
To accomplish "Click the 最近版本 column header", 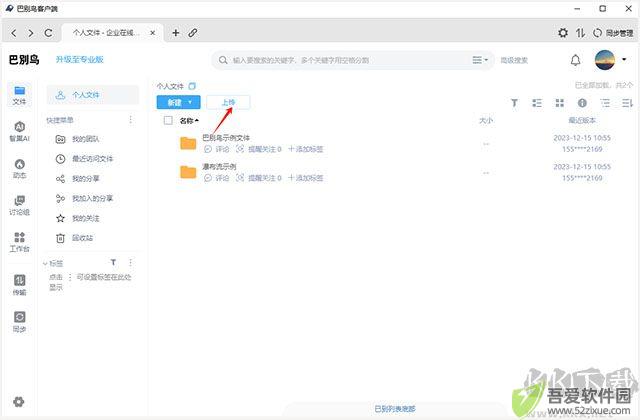I will [x=582, y=120].
